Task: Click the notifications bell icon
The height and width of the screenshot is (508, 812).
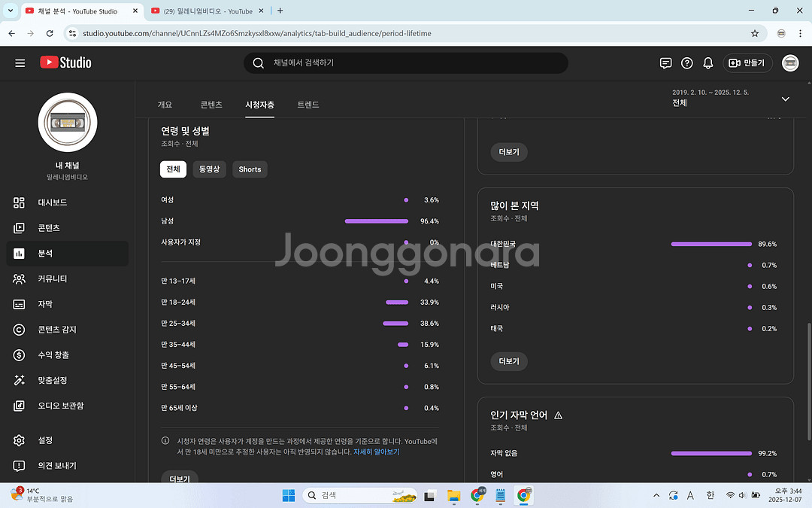Action: click(x=707, y=63)
